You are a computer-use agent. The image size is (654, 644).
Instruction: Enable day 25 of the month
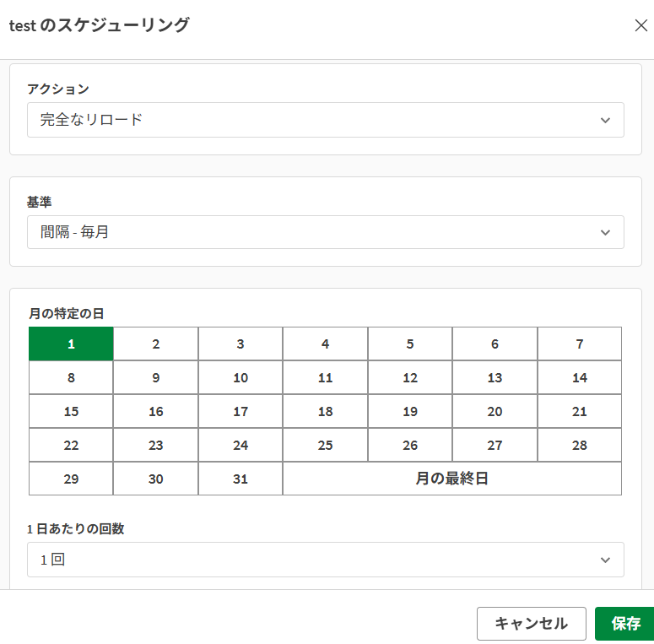point(325,446)
